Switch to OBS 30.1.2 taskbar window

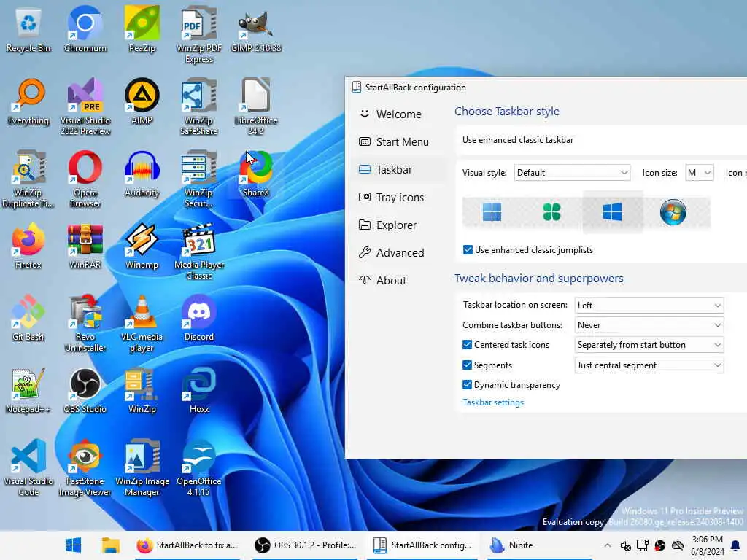tap(306, 545)
